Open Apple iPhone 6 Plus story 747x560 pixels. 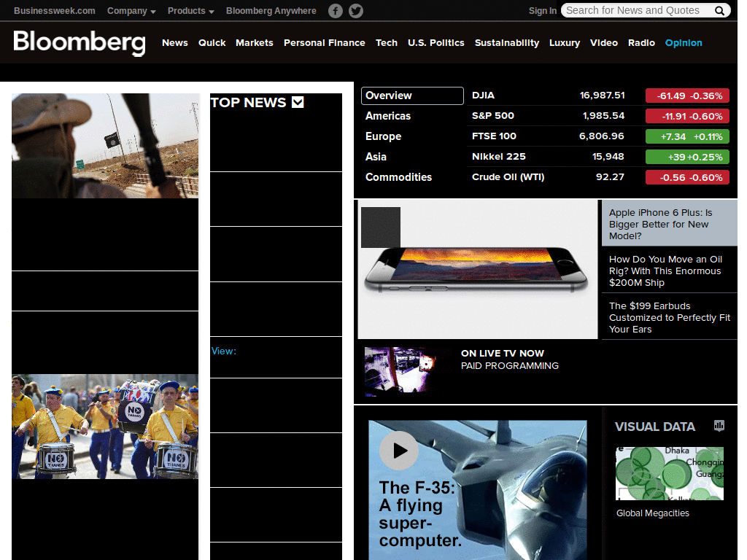coord(670,224)
